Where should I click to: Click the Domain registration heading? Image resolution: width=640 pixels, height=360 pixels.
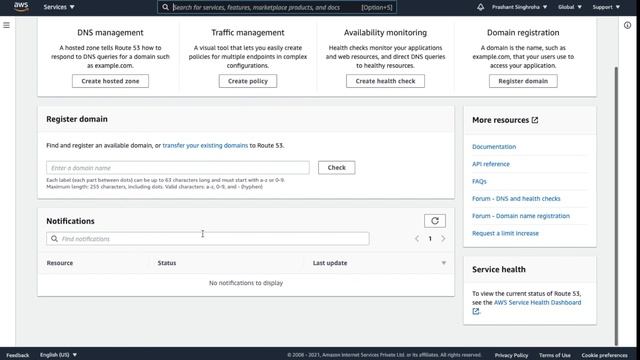pos(523,33)
